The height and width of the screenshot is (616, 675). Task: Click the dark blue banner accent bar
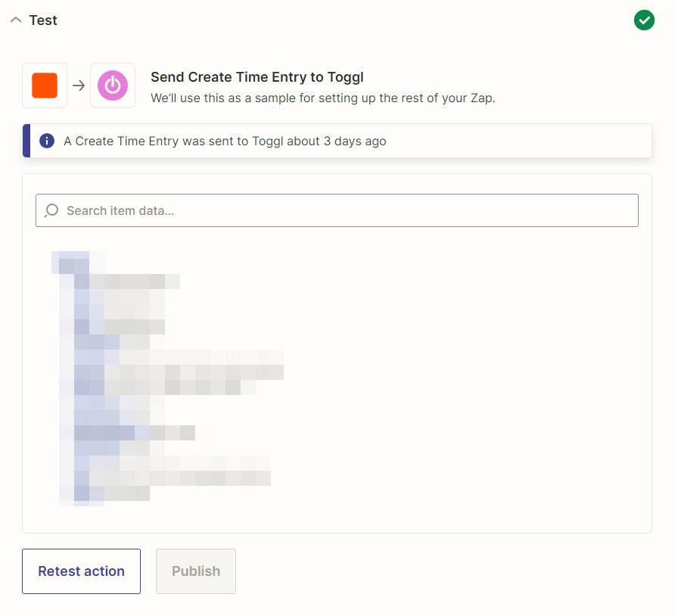pyautogui.click(x=26, y=141)
